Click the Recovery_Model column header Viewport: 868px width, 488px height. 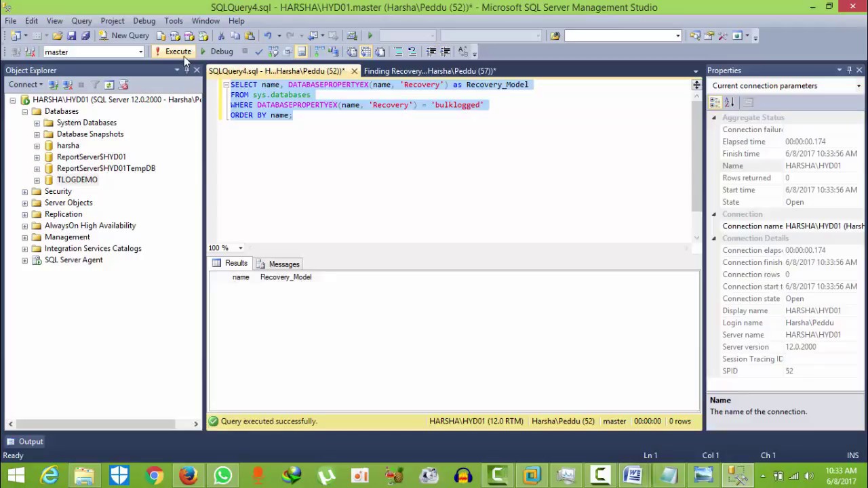[x=285, y=277]
